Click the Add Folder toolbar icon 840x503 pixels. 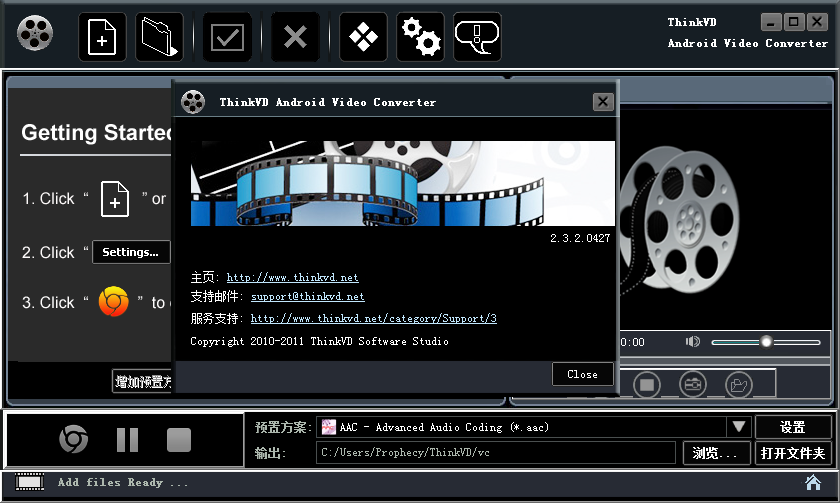tap(159, 37)
